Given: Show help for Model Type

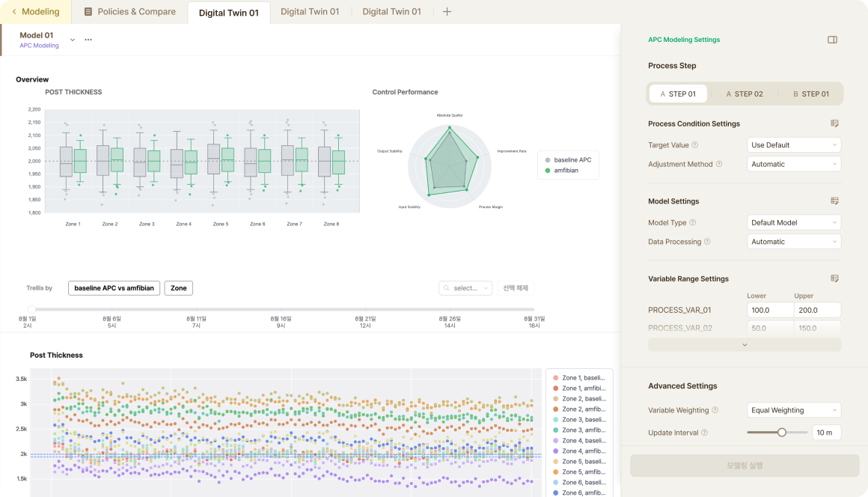Looking at the screenshot, I should [692, 222].
